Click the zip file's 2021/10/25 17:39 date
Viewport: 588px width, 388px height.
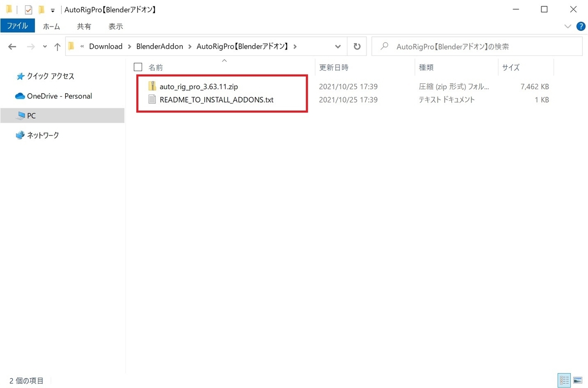coord(348,86)
